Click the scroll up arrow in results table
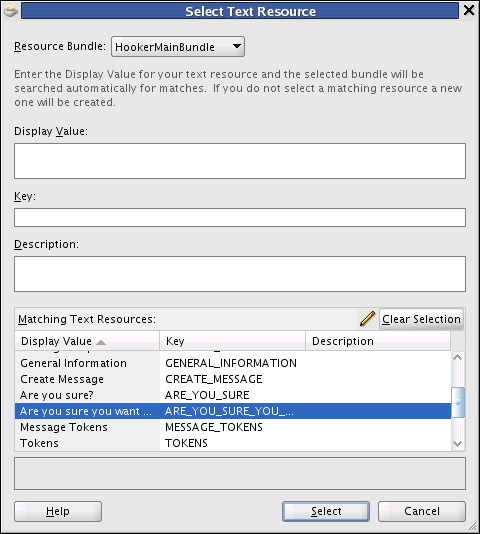480x534 pixels. tap(458, 357)
